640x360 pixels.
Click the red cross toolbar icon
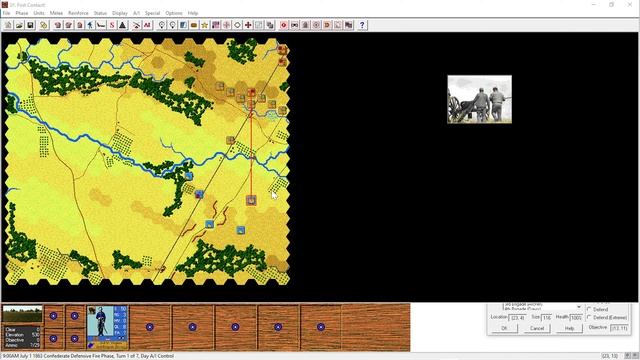248,25
